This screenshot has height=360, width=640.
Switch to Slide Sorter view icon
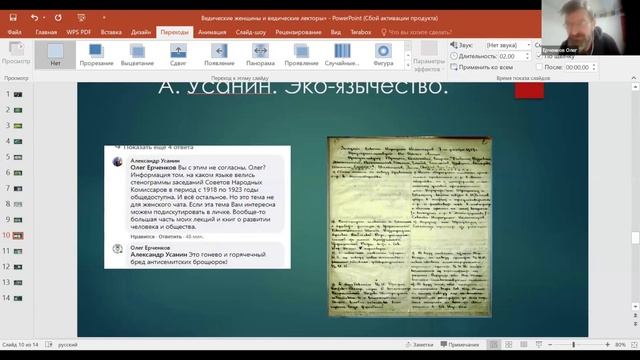pos(509,344)
